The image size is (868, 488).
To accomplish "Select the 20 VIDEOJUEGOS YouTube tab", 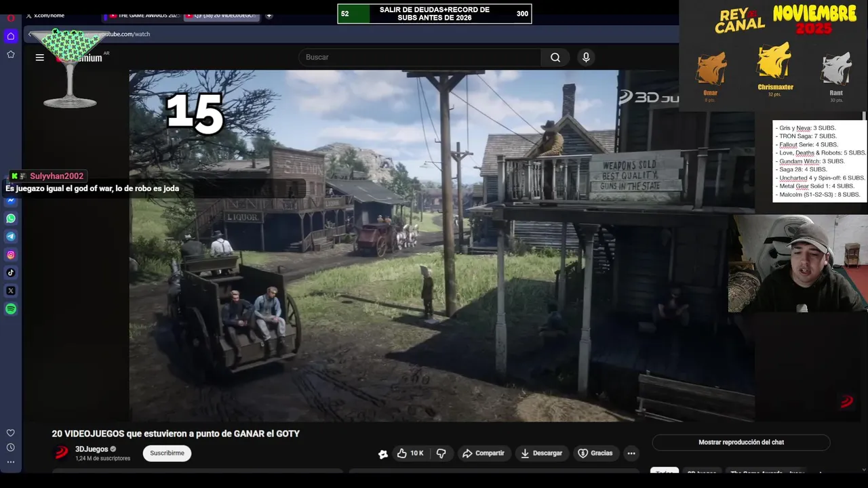I will [x=222, y=16].
